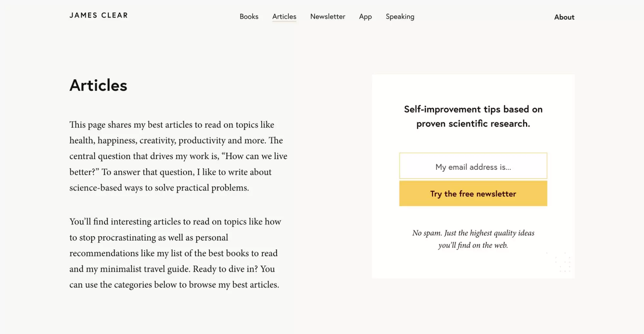Screen dimensions: 644x334
Task: Click the first paragraph of the Articles intro
Action: tap(178, 156)
